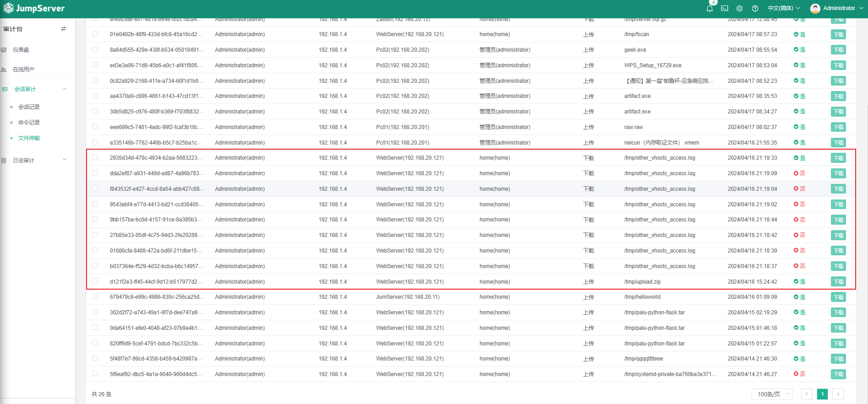The height and width of the screenshot is (404, 868).
Task: Switch view with the 审计台 swap icon
Action: [x=63, y=29]
